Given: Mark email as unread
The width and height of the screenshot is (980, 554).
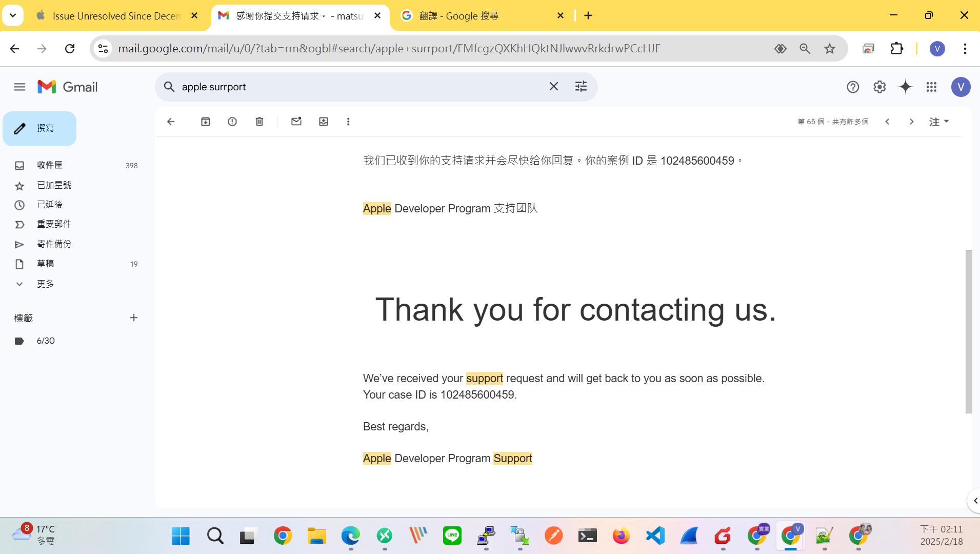Looking at the screenshot, I should (296, 122).
